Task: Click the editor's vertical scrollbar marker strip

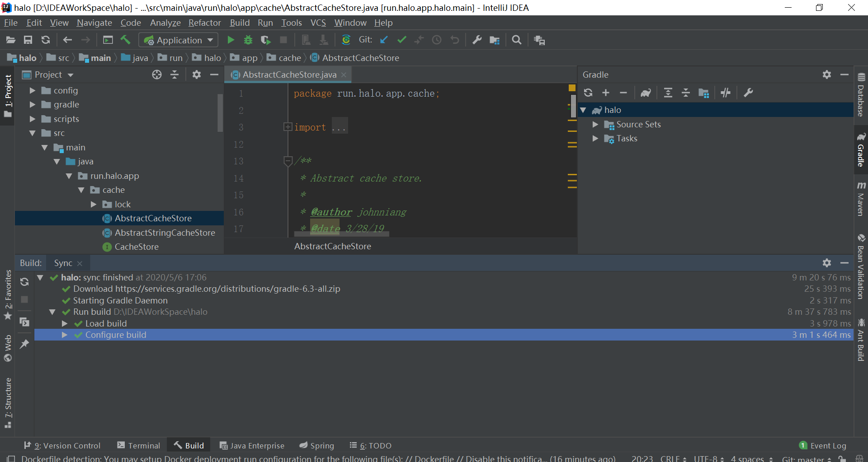Action: pos(572,158)
